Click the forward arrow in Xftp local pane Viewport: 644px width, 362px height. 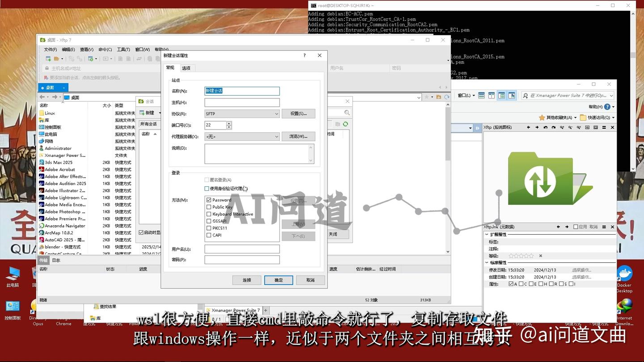point(54,97)
